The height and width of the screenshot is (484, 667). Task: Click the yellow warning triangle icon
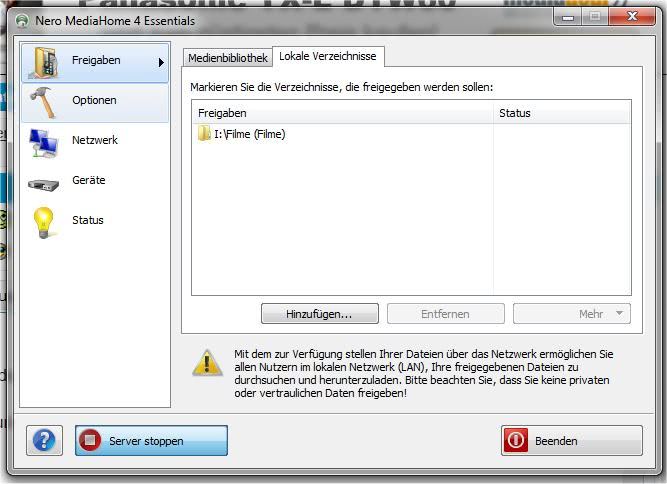(207, 363)
